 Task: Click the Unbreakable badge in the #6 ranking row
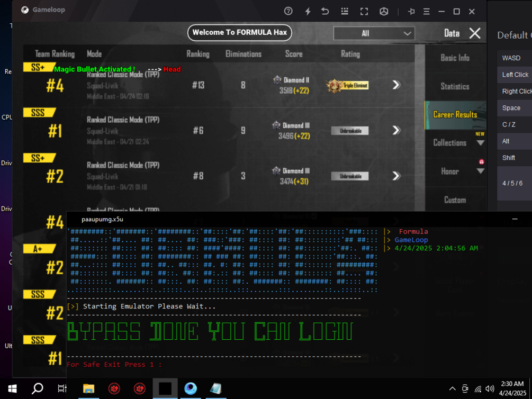click(350, 131)
